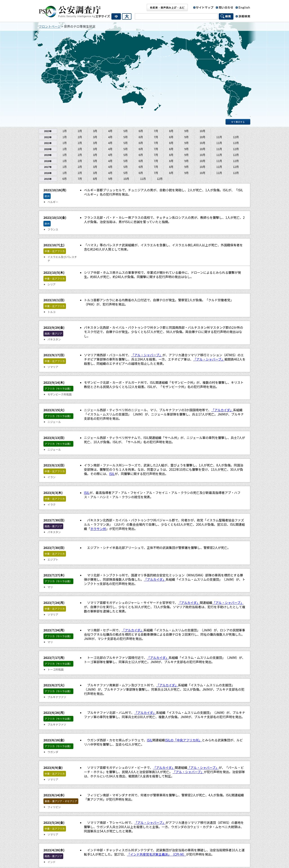
Task: Click 欧州 tag on 2023/10/13 entry
Action: coord(47,224)
